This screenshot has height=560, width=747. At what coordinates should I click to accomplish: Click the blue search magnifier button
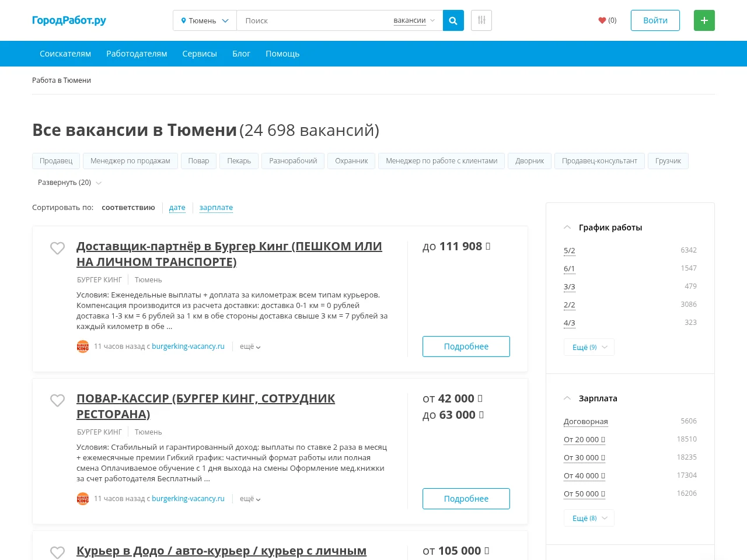453,20
